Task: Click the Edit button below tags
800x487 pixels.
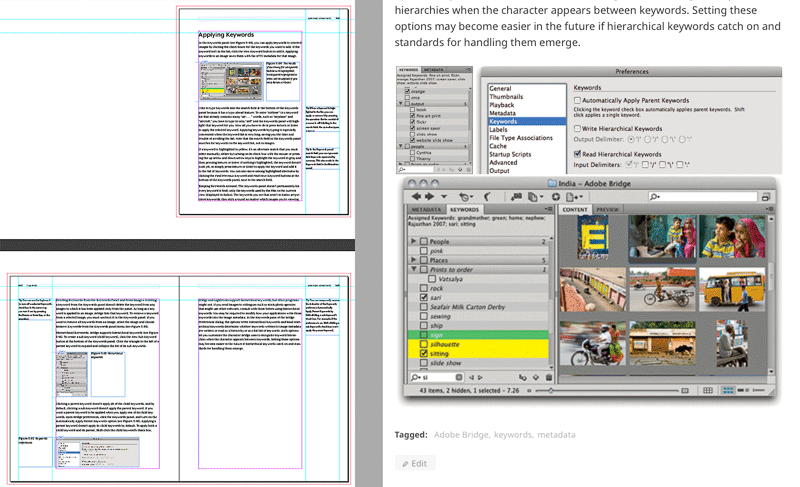Action: pos(415,463)
